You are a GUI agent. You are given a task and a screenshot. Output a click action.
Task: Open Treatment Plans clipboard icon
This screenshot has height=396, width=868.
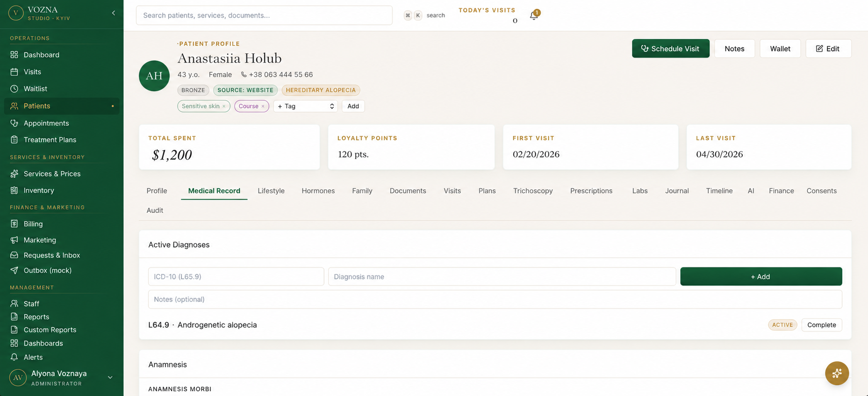[14, 140]
